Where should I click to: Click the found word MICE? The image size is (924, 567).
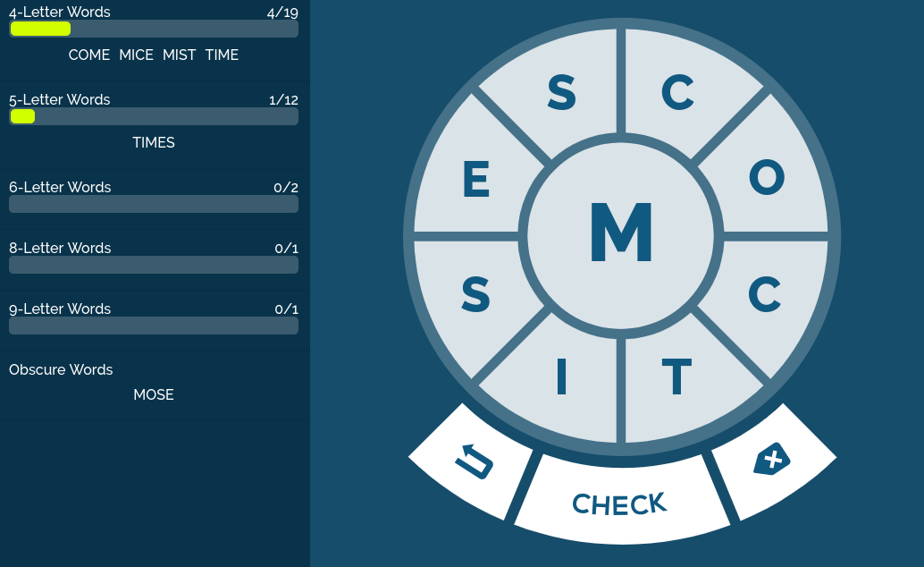tap(136, 55)
